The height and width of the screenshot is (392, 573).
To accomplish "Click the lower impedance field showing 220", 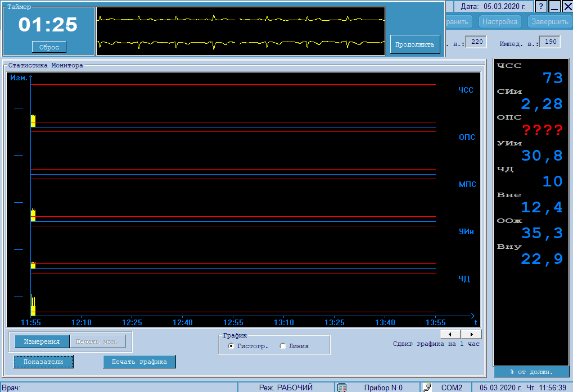I will click(476, 42).
